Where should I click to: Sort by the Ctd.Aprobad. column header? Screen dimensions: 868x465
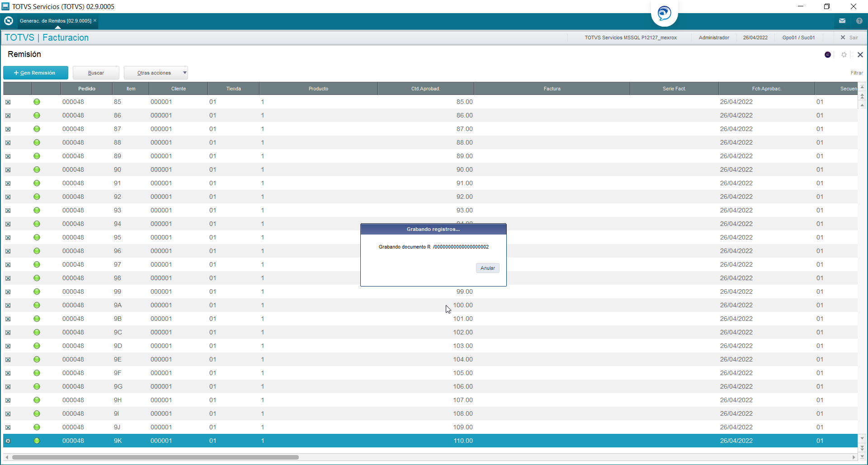coord(426,89)
